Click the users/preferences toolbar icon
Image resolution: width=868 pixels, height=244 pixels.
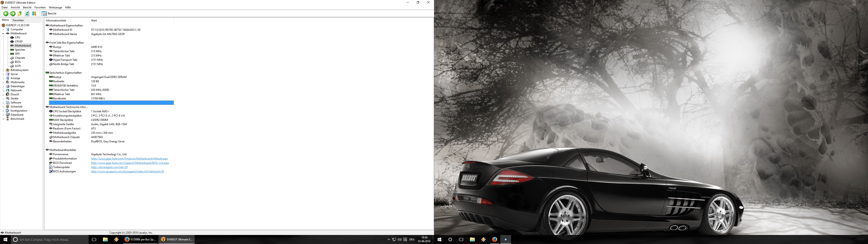34,14
